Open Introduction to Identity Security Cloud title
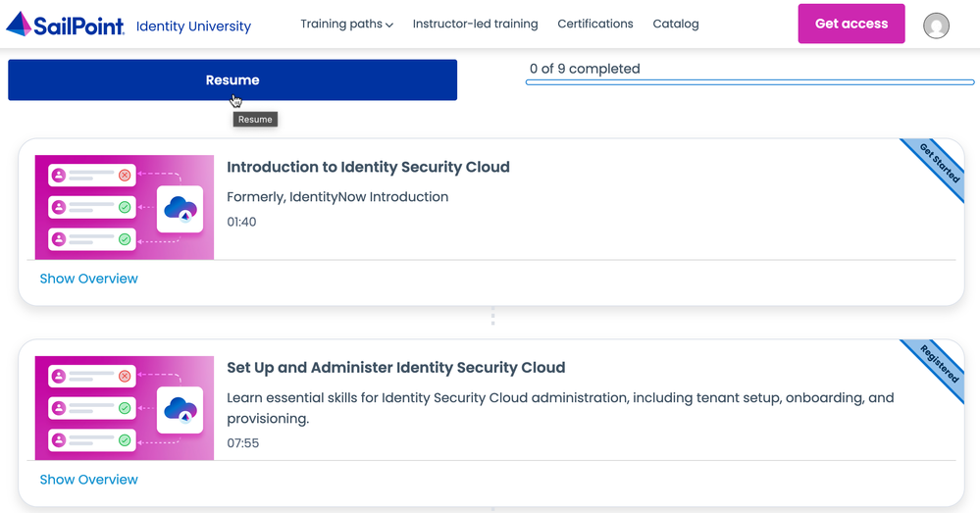The image size is (980, 513). click(368, 167)
